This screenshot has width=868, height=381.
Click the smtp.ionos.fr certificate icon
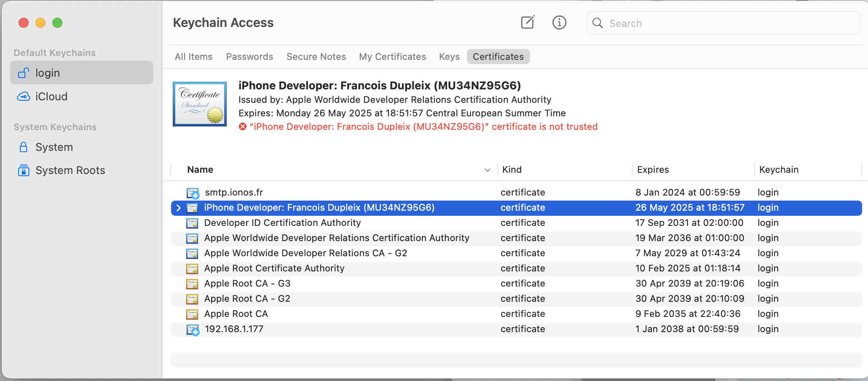[x=193, y=193]
